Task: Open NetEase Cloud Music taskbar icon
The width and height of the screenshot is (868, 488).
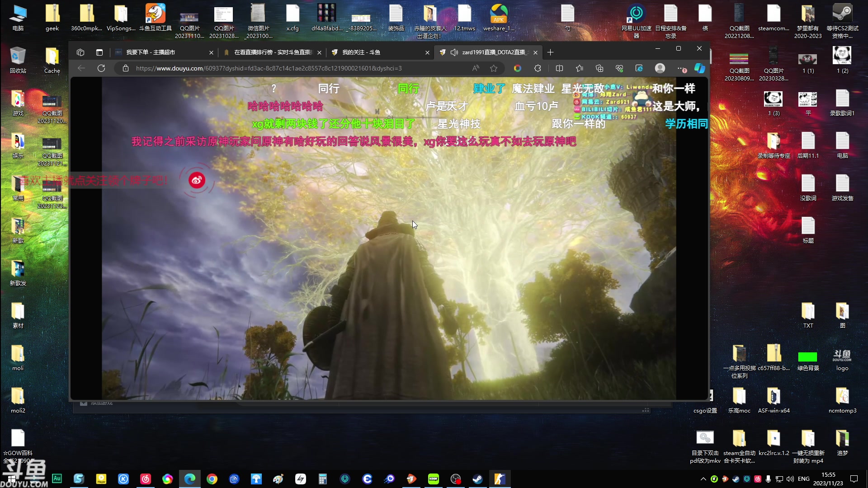Action: (146, 479)
